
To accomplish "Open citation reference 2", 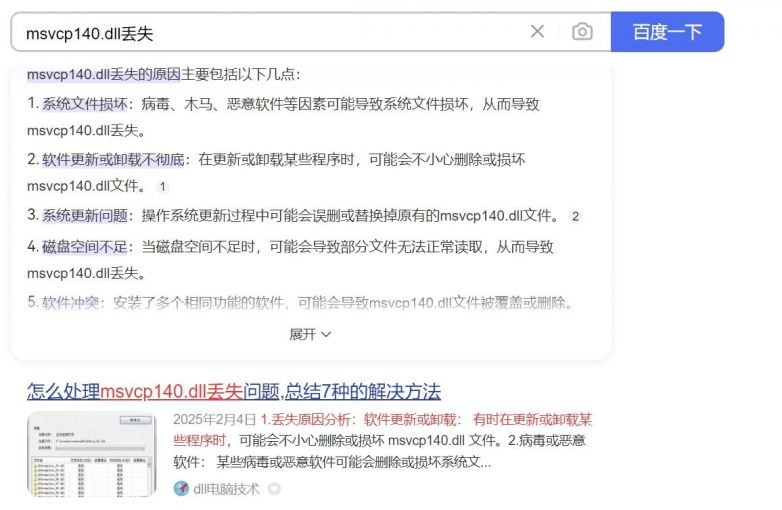I will pos(576,216).
